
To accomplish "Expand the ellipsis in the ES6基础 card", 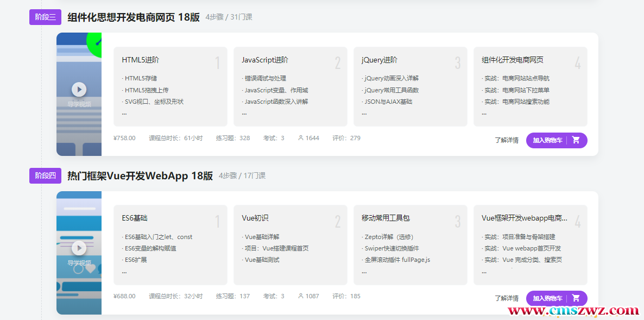I will click(124, 271).
